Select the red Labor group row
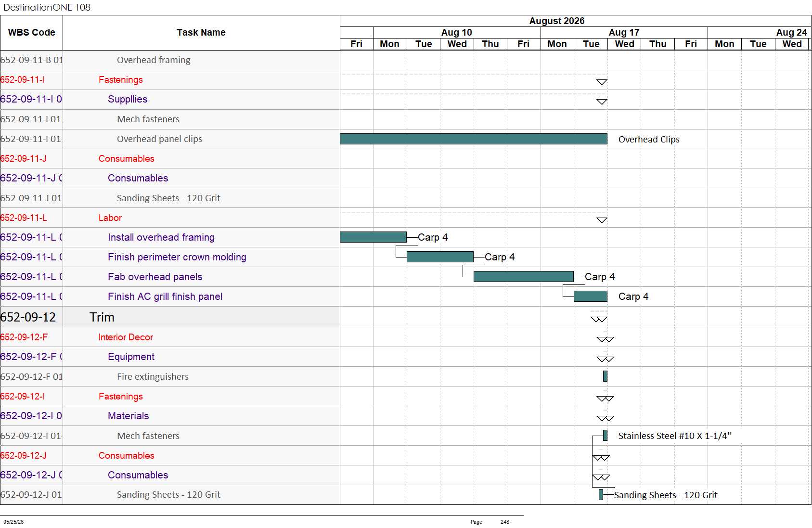This screenshot has height=528, width=812. click(170, 218)
